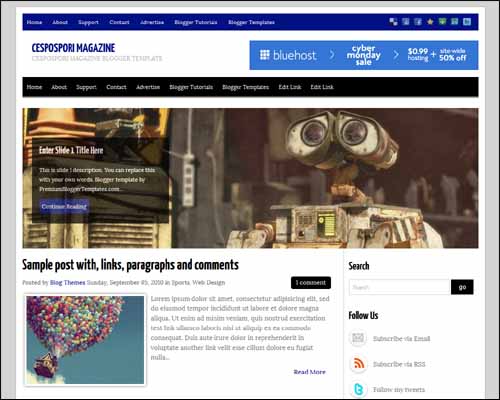The width and height of the screenshot is (500, 400).
Task: Click the Cespospori Magazine Blogger Template tagline
Action: click(97, 59)
